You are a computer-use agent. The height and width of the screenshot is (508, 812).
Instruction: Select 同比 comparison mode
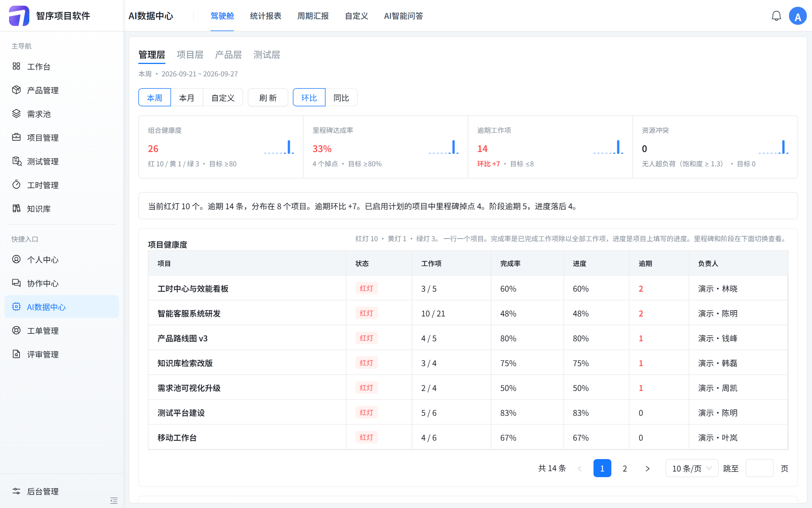341,98
